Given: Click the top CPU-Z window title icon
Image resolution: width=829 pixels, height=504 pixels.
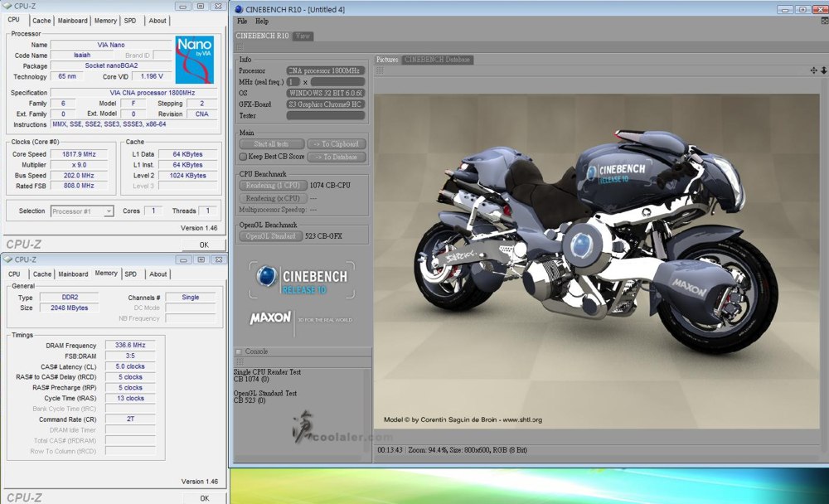Looking at the screenshot, I should [8, 7].
